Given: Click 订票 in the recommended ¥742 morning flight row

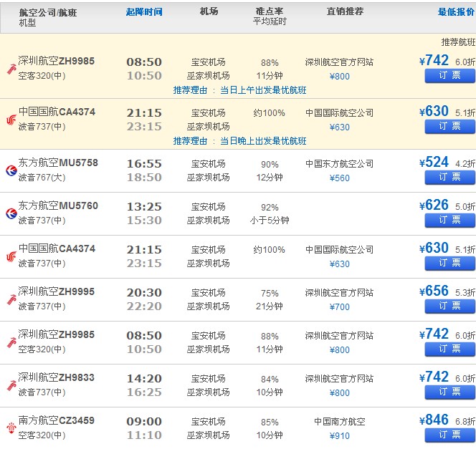Looking at the screenshot, I should click(x=450, y=75).
